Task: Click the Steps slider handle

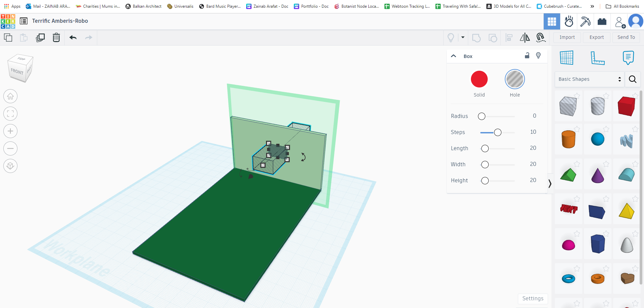Action: pyautogui.click(x=498, y=132)
